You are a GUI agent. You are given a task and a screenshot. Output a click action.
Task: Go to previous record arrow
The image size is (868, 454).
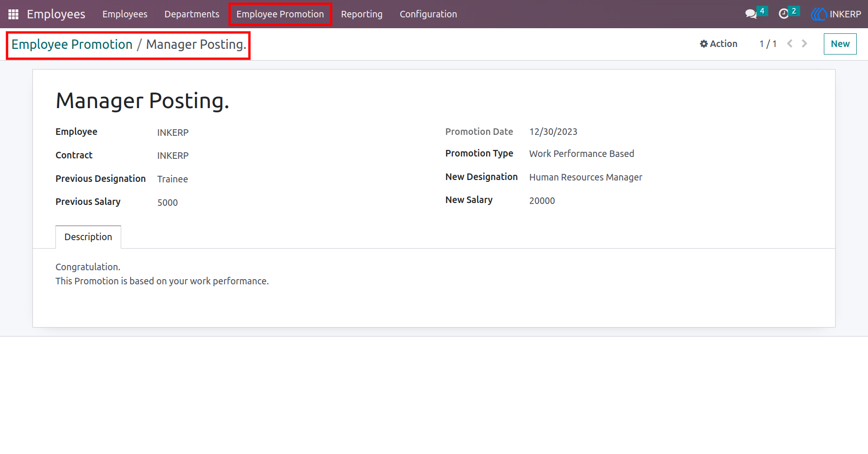tap(790, 44)
